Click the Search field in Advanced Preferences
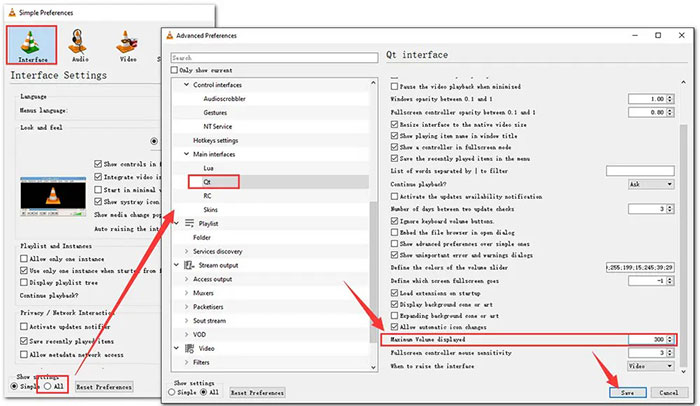Image resolution: width=700 pixels, height=406 pixels. click(270, 58)
